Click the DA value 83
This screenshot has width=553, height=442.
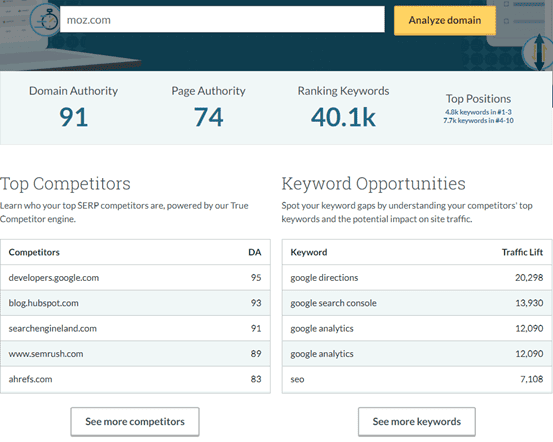click(256, 379)
